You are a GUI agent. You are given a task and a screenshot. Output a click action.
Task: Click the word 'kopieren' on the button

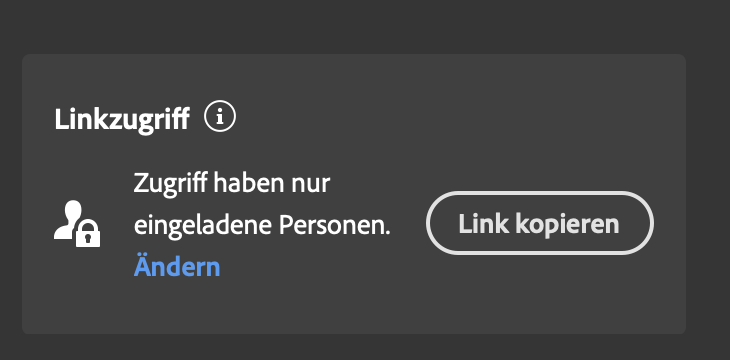pyautogui.click(x=567, y=224)
